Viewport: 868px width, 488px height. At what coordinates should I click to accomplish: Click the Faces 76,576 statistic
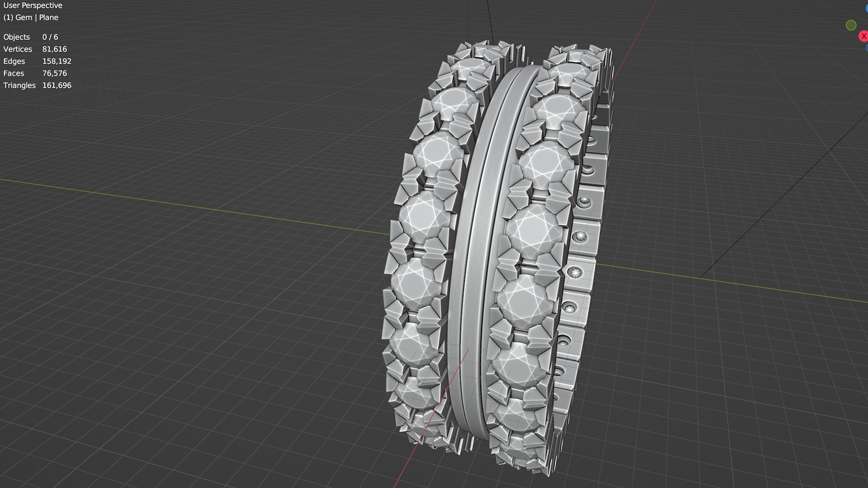pyautogui.click(x=35, y=73)
